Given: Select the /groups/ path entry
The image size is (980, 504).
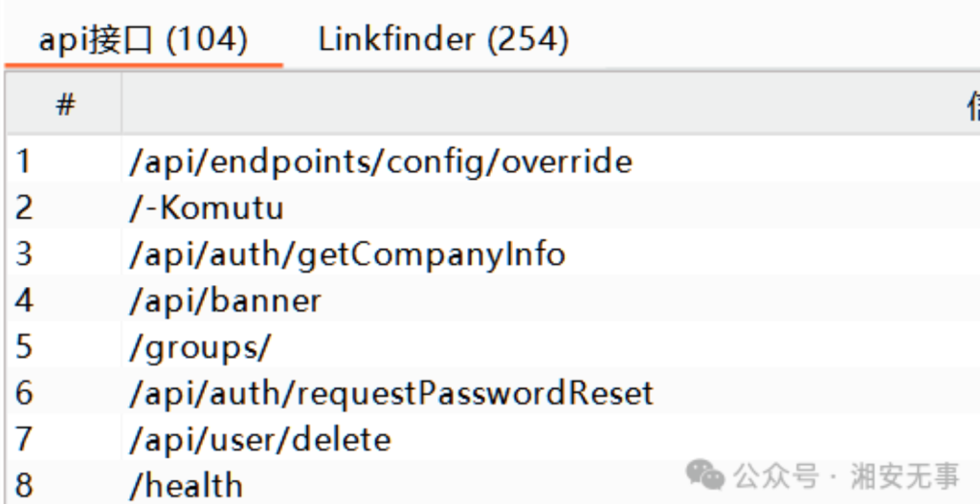Looking at the screenshot, I should 200,347.
